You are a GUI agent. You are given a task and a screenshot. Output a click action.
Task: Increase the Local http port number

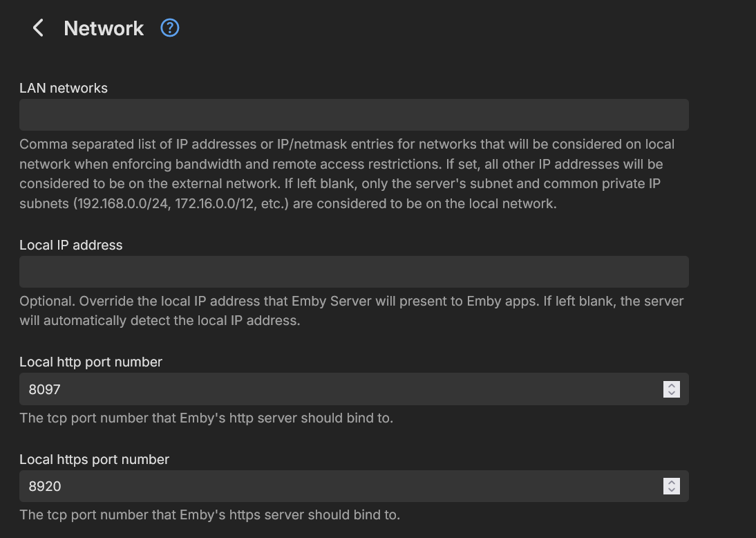pyautogui.click(x=671, y=385)
